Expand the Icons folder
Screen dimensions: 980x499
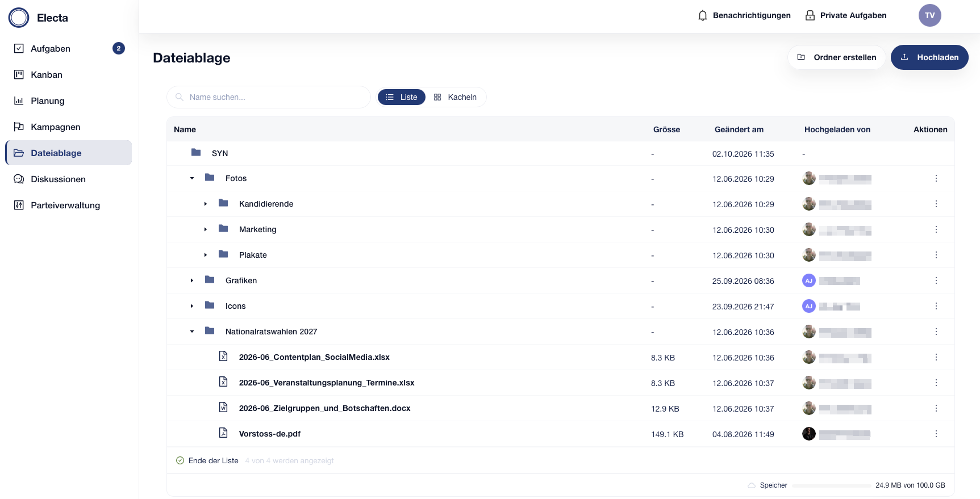[192, 306]
